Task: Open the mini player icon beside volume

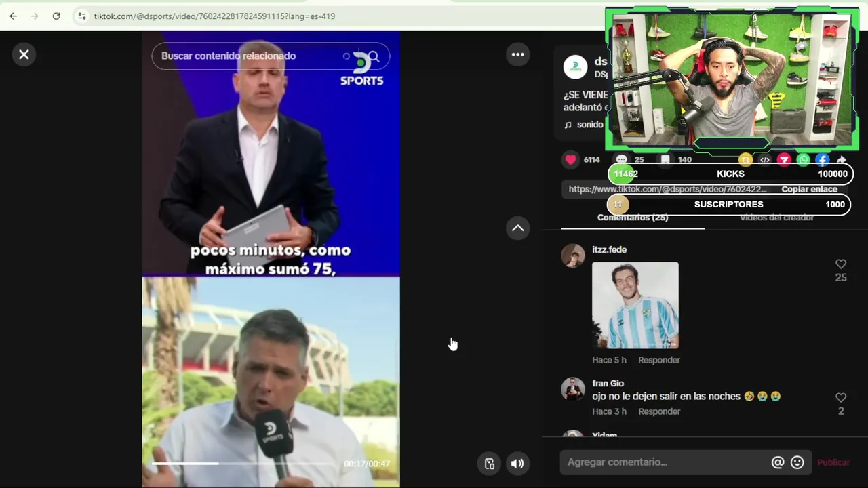Action: [x=490, y=464]
